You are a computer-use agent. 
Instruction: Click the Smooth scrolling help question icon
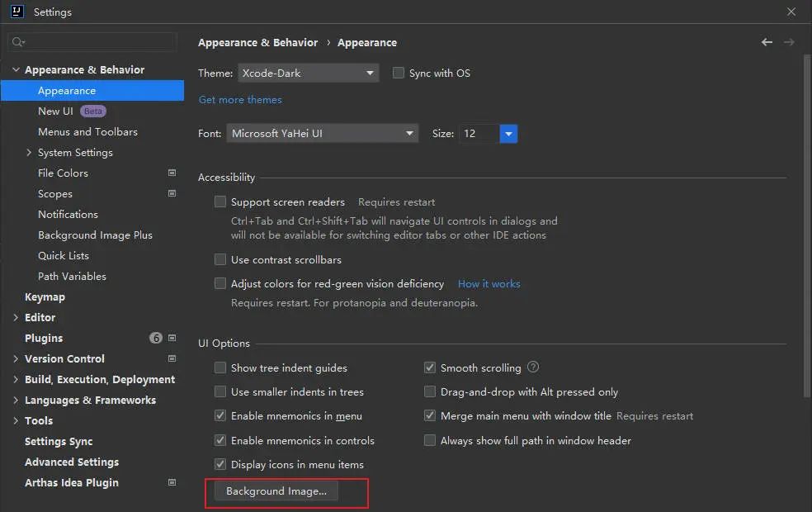[x=533, y=367]
